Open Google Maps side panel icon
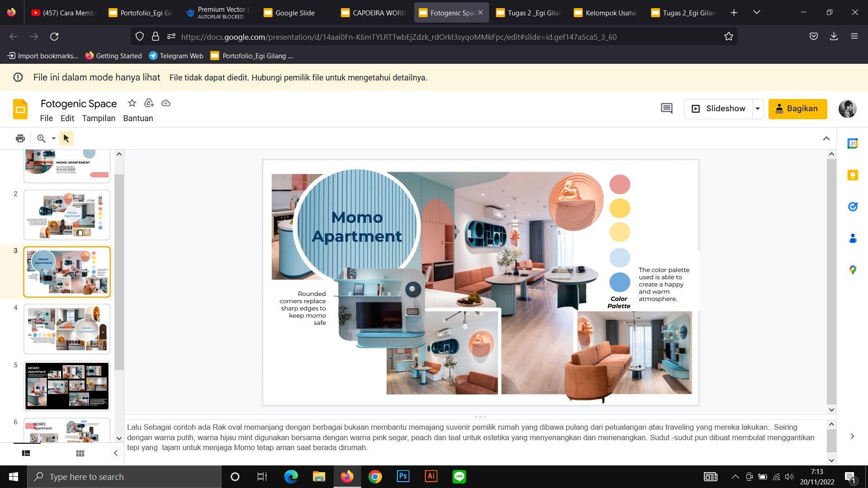The image size is (868, 488). pos(853,270)
